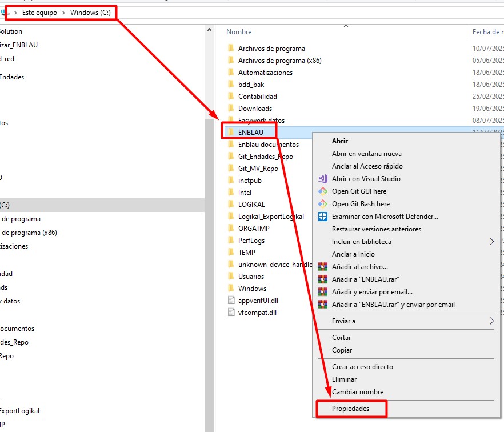Select Git_Endades_Repo folder name
This screenshot has height=432, width=504.
[x=266, y=157]
